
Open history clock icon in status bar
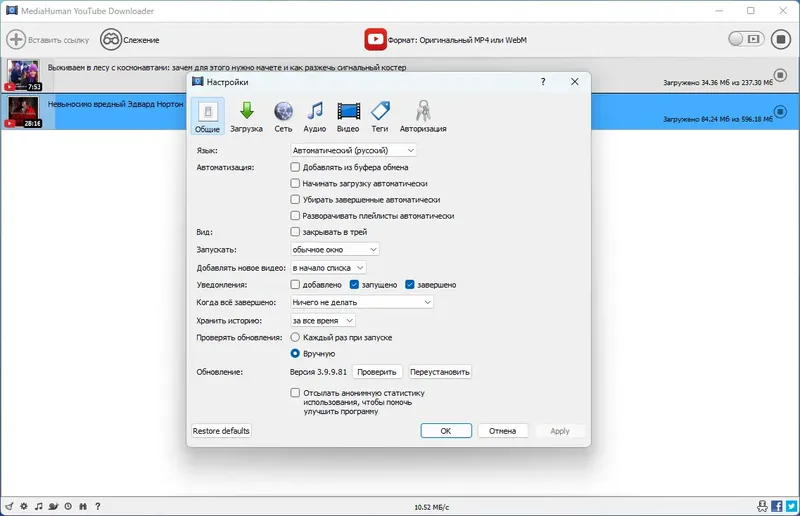(x=68, y=506)
